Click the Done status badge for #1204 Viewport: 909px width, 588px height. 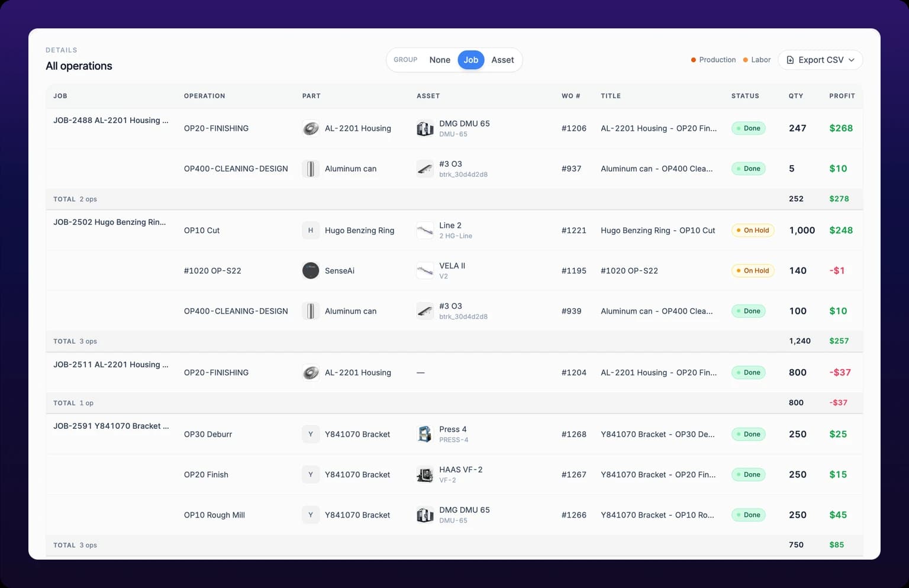(749, 372)
